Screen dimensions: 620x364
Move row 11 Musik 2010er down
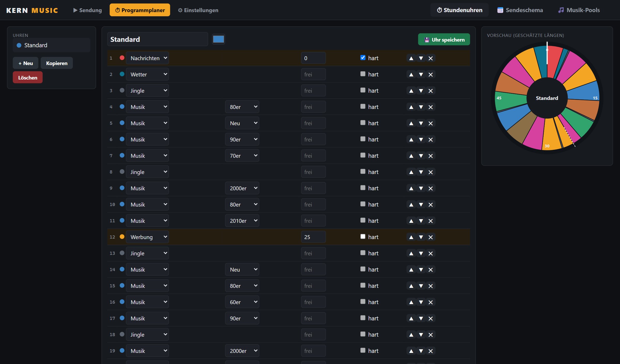(x=421, y=221)
